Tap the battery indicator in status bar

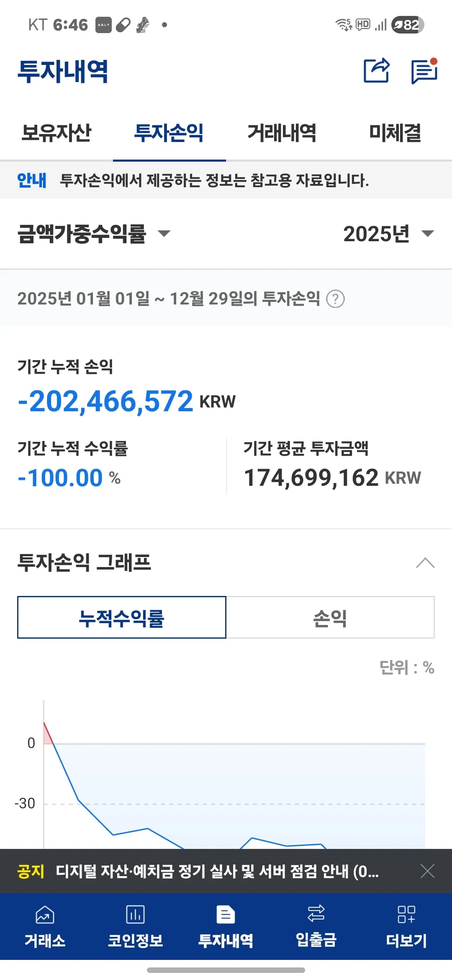pos(408,25)
